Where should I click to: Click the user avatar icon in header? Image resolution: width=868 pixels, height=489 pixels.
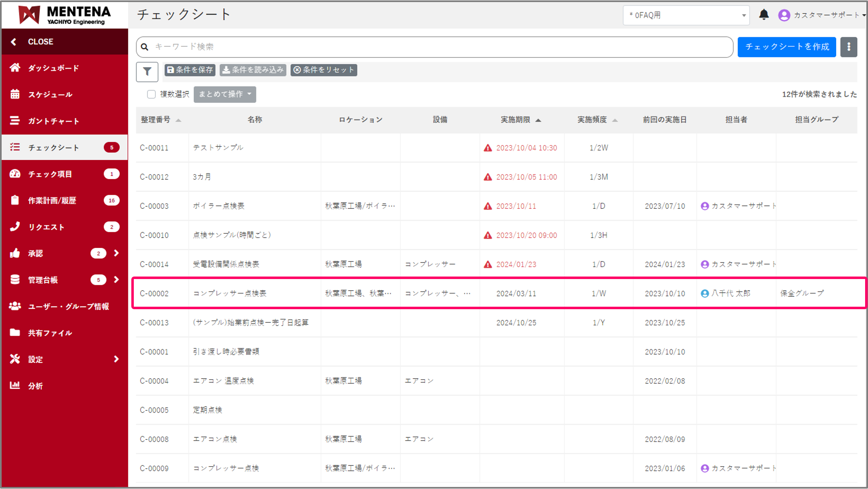click(784, 15)
